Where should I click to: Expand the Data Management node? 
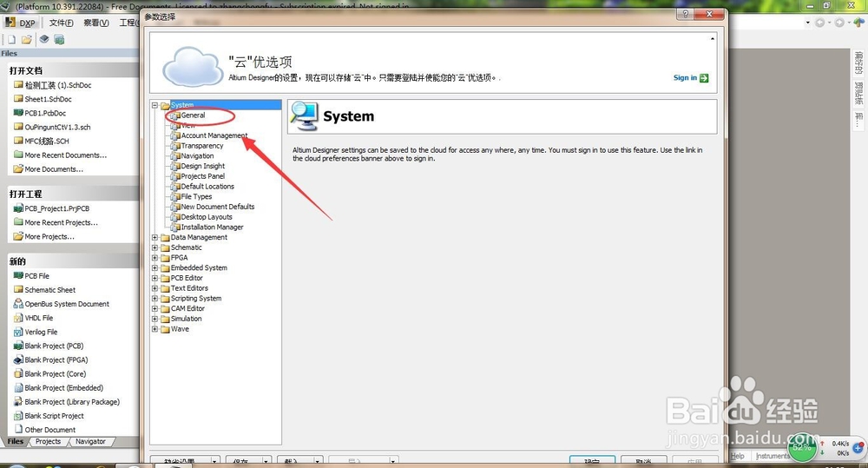click(155, 237)
